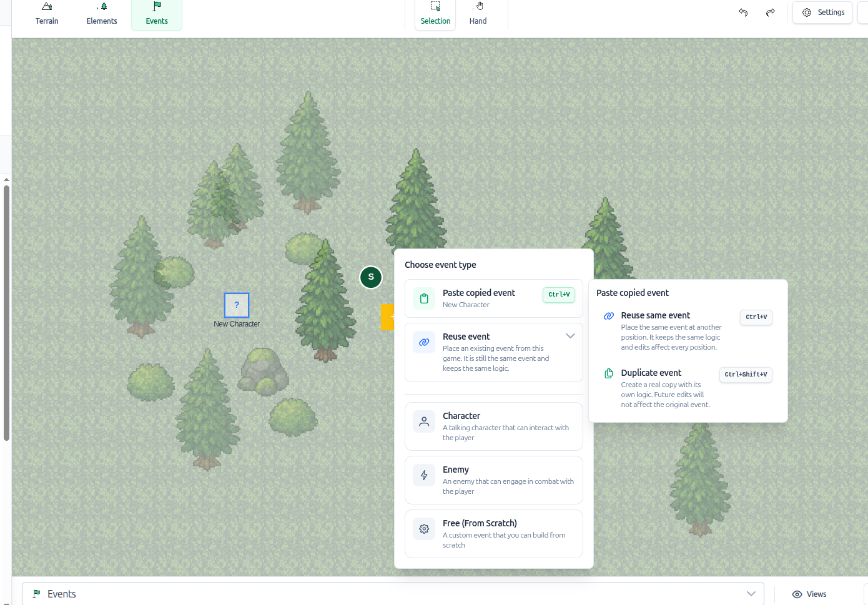Screen dimensions: 868x605
Task: Click the Terrain mountain icon
Action: point(47,7)
